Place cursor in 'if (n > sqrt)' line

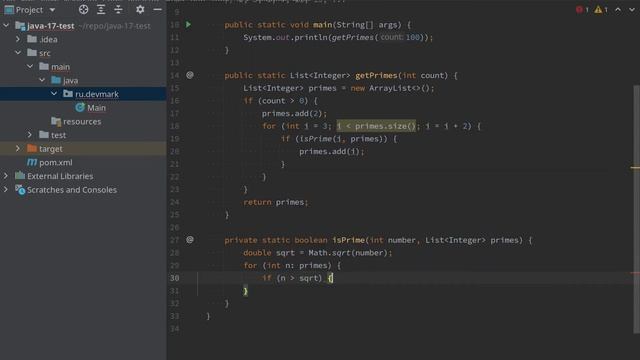[x=297, y=278]
